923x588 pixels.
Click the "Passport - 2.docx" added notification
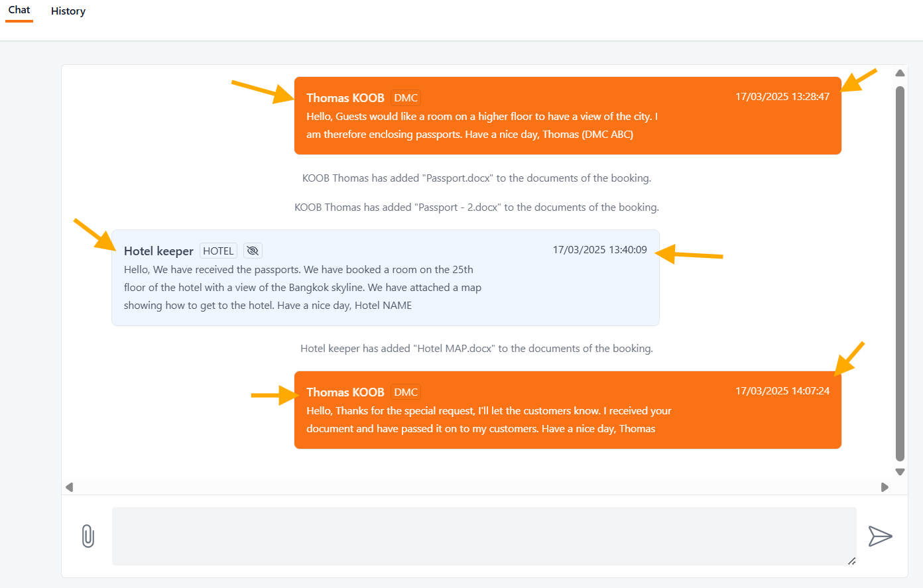(x=477, y=207)
